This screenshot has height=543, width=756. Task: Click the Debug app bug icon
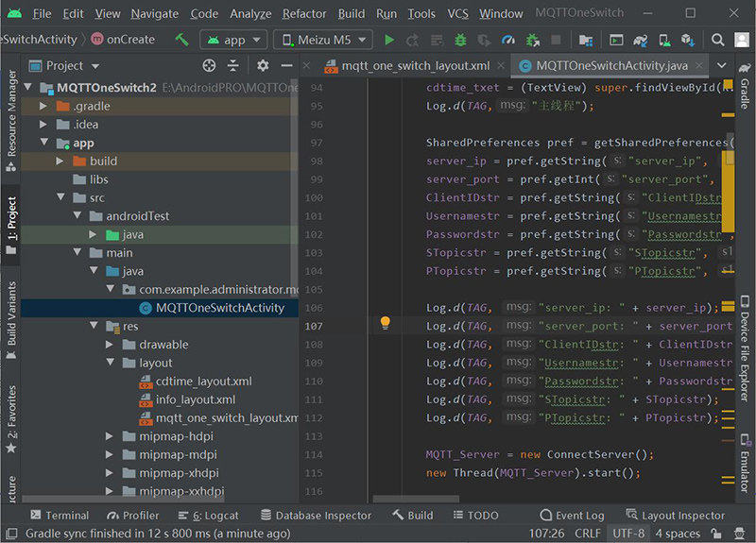460,40
